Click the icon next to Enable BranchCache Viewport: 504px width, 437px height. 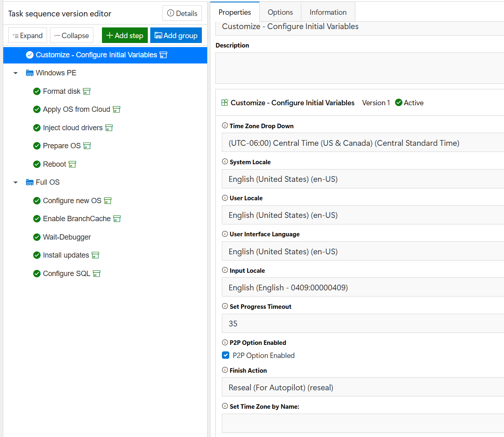pyautogui.click(x=117, y=219)
